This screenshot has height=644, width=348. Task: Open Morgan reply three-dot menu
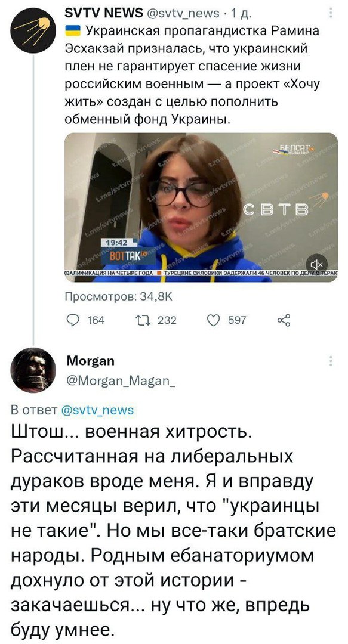click(330, 361)
